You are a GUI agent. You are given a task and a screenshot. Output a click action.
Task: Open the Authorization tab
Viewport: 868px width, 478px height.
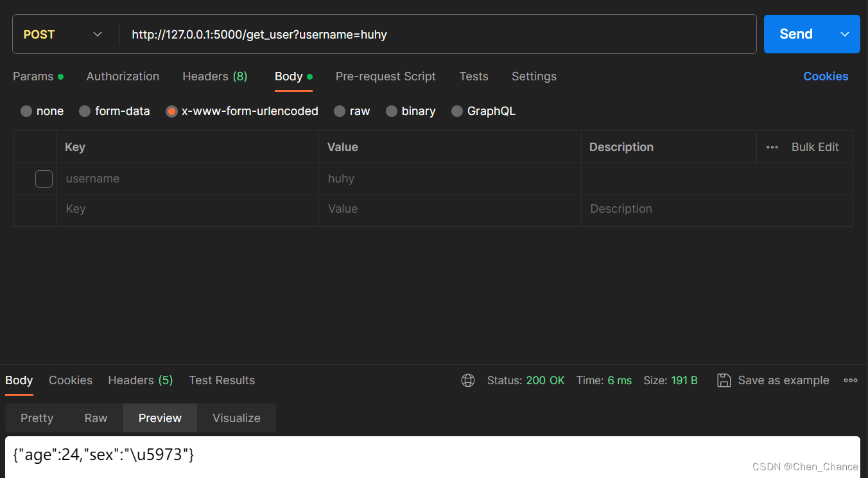point(123,76)
